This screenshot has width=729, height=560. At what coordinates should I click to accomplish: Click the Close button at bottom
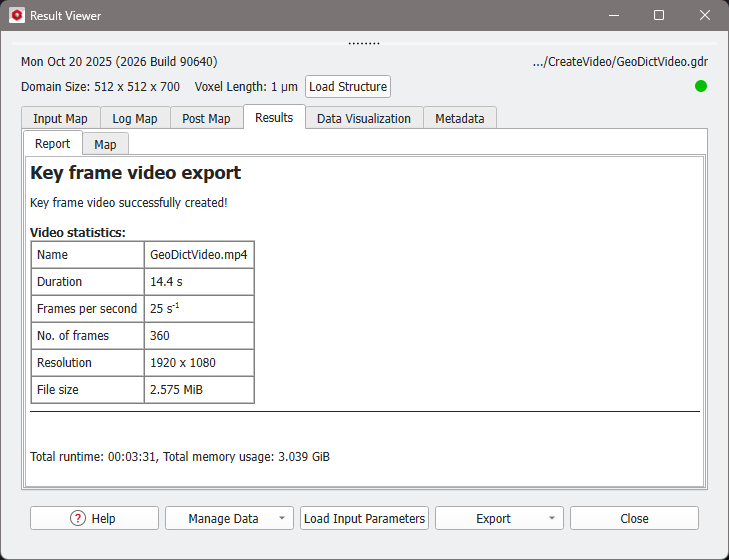634,518
